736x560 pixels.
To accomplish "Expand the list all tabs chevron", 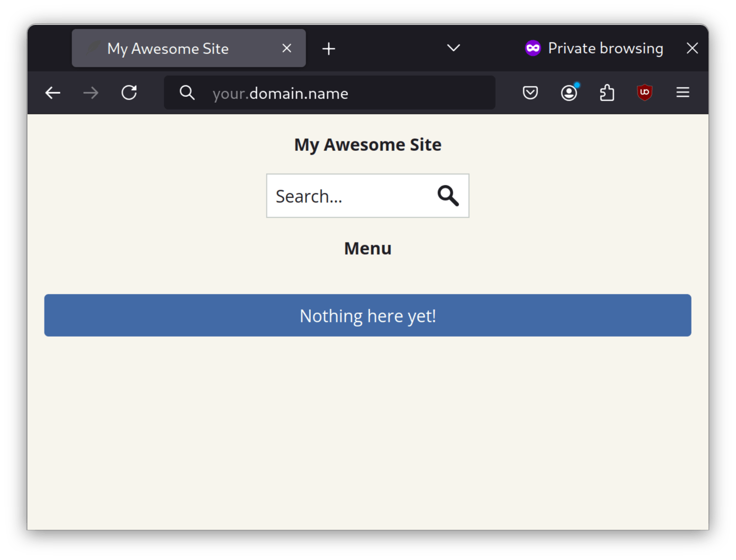I will [453, 48].
